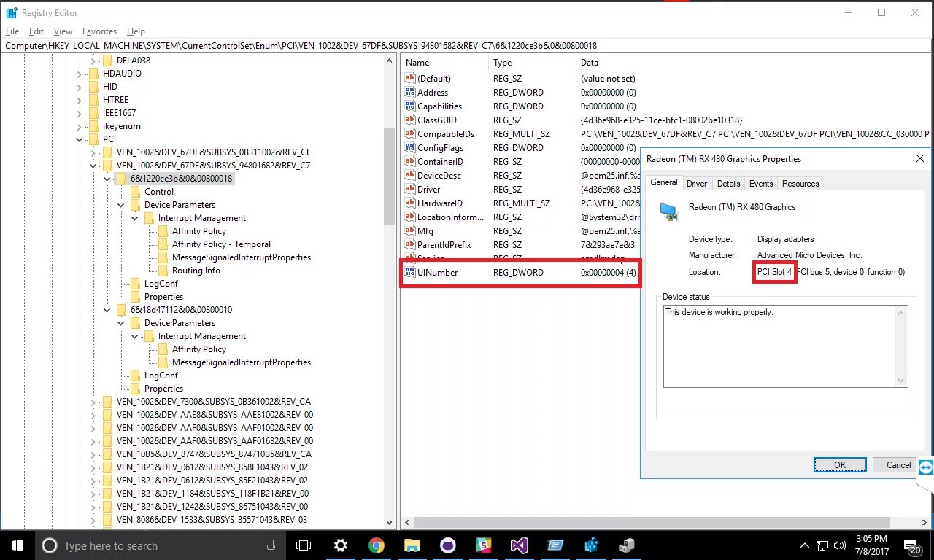Image resolution: width=934 pixels, height=560 pixels.
Task: Open Settings gear in the taskbar
Action: pos(340,545)
